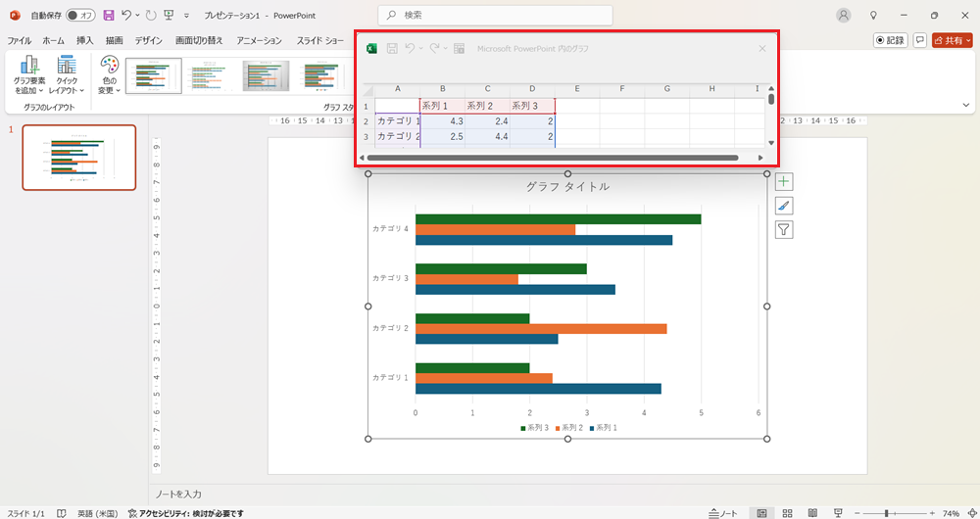Click the Save icon in title bar

(x=109, y=16)
